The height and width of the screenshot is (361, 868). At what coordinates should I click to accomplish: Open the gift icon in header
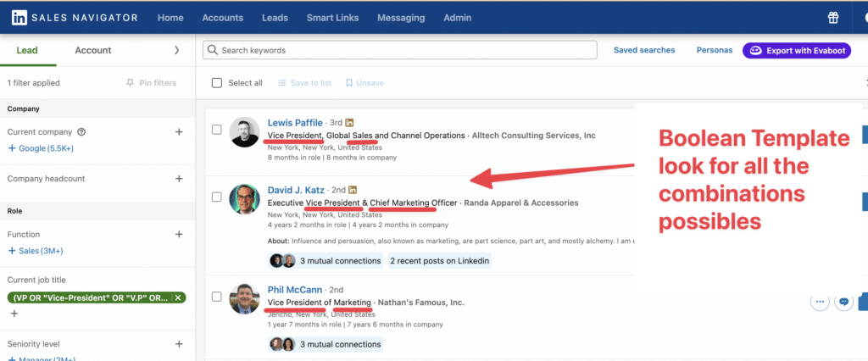click(x=833, y=18)
